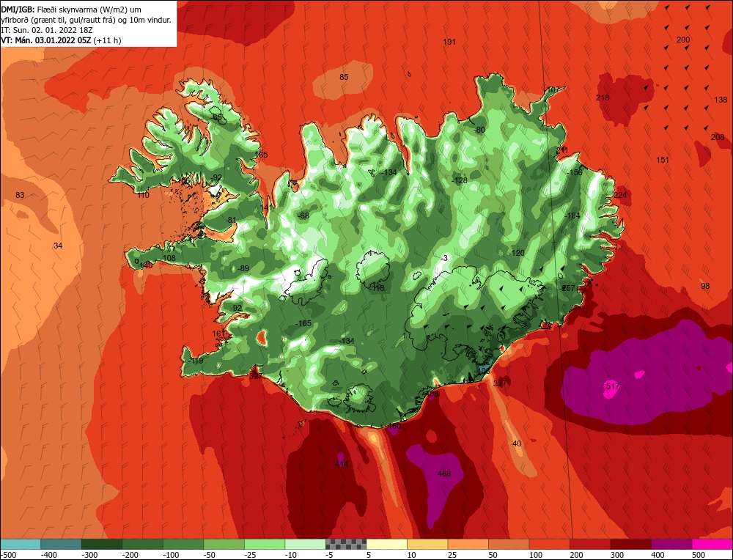The height and width of the screenshot is (560, 733).
Task: Click the init time 'IT: Sun. 02. 01. 2022 18Z'
Action: point(47,30)
